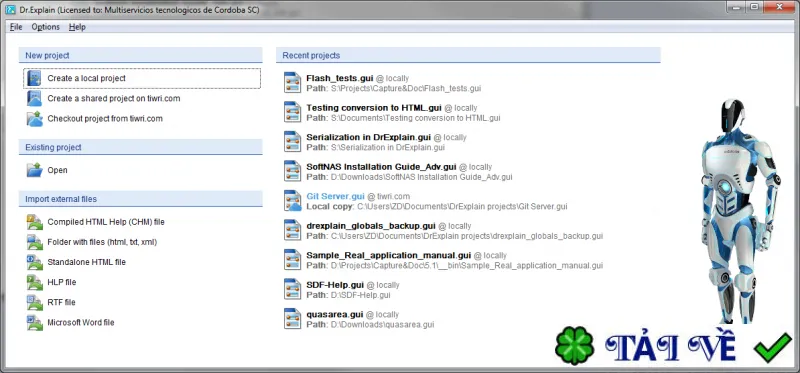
Task: Open SoftNAS Installation Guide_Adv.gui project
Action: (381, 167)
